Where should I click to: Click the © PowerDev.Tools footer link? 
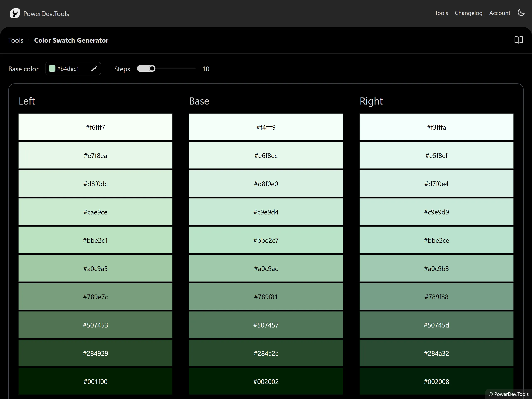coord(509,394)
